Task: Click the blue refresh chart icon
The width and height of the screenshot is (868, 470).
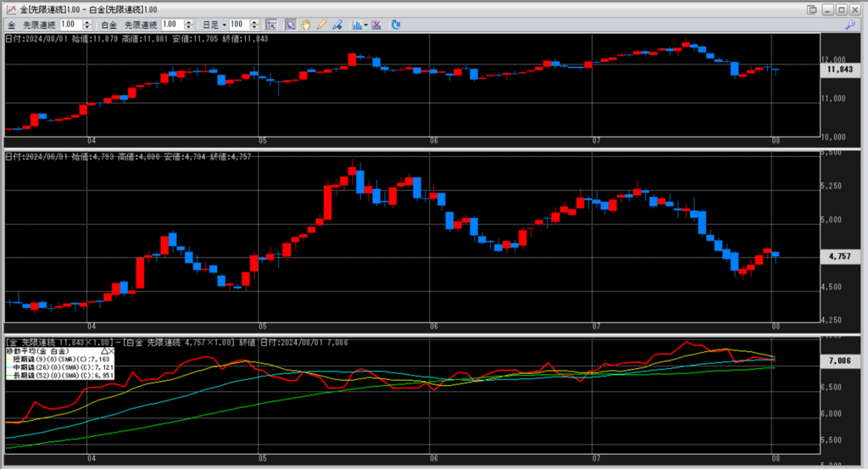Action: pyautogui.click(x=396, y=25)
